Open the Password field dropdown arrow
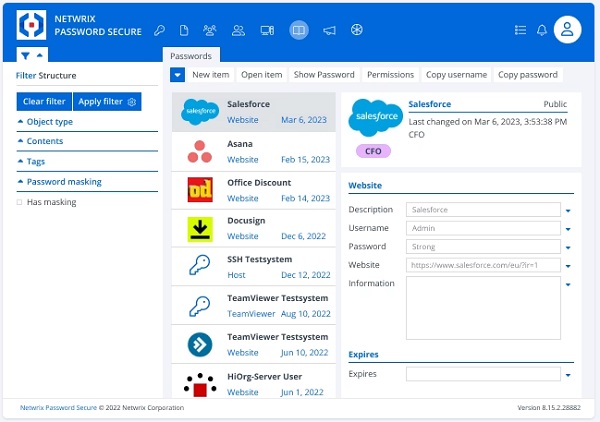The height and width of the screenshot is (422, 600). point(568,247)
